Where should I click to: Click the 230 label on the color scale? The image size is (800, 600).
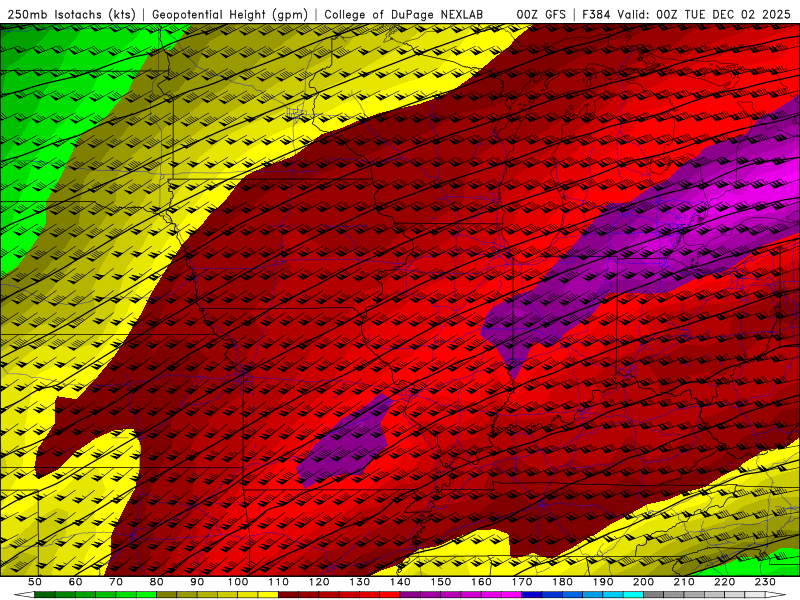point(765,582)
